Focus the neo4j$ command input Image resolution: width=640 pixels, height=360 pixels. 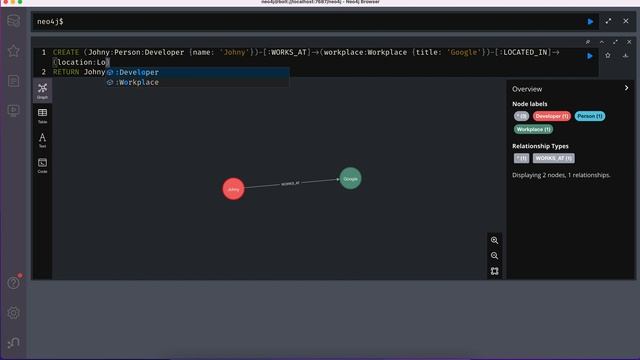(310, 21)
